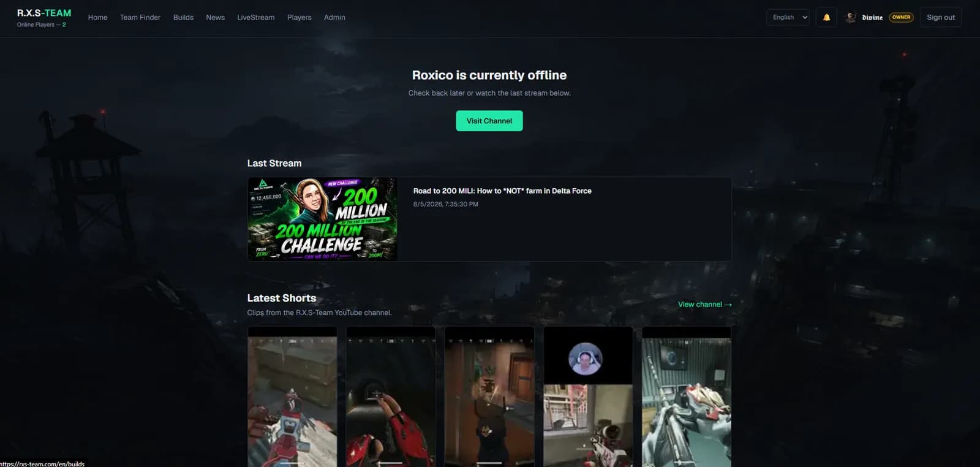The width and height of the screenshot is (980, 467).
Task: Click the Clips from the R.X.S-Team YouTube channel text
Action: [319, 313]
